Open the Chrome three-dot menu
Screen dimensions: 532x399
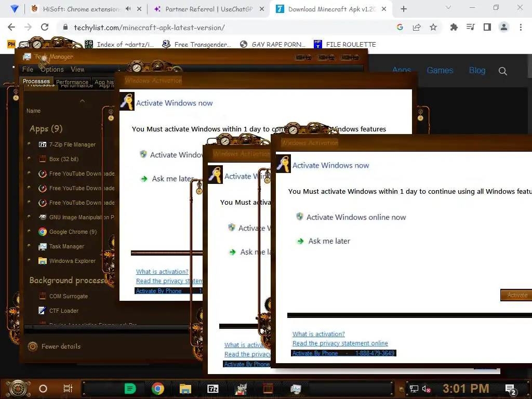[521, 28]
